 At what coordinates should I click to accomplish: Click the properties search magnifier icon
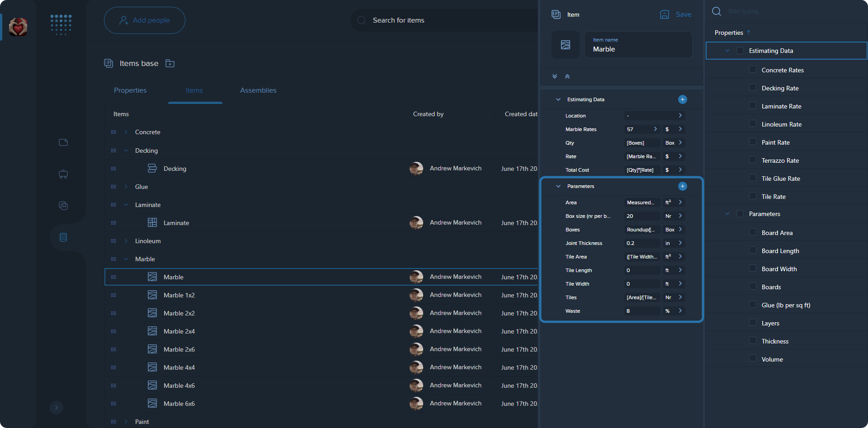(x=717, y=11)
